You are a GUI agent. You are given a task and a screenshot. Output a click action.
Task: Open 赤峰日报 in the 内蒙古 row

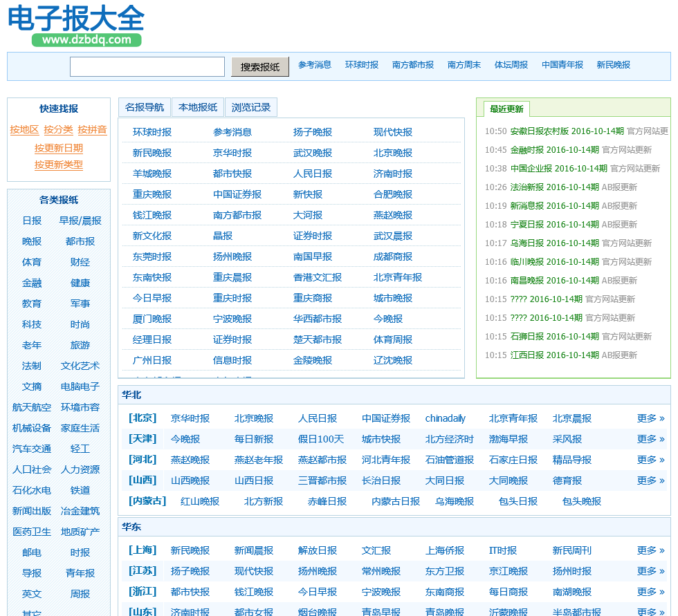(327, 501)
